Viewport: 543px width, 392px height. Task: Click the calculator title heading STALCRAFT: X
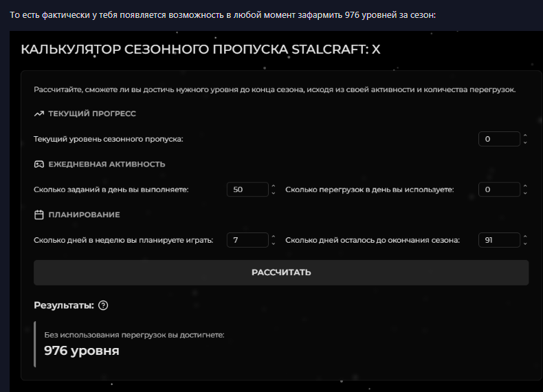[x=201, y=50]
